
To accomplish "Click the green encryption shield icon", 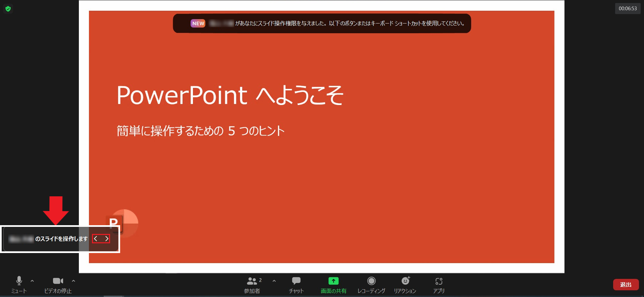I will coord(8,9).
